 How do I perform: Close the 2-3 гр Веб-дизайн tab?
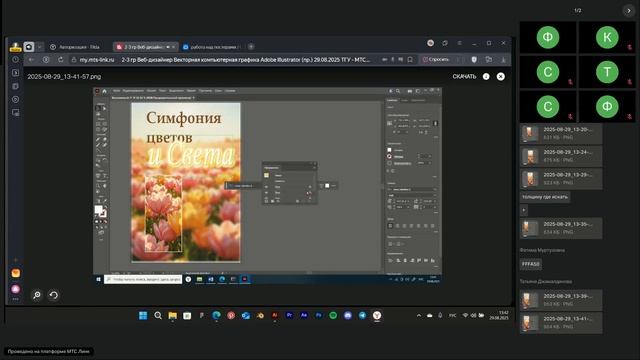[173, 47]
